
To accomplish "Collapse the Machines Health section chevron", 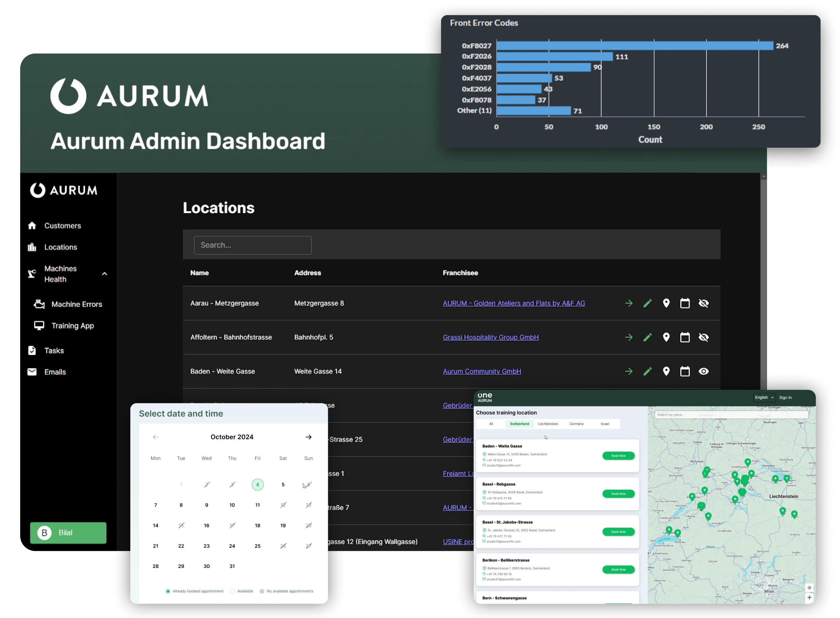I will click(x=105, y=274).
